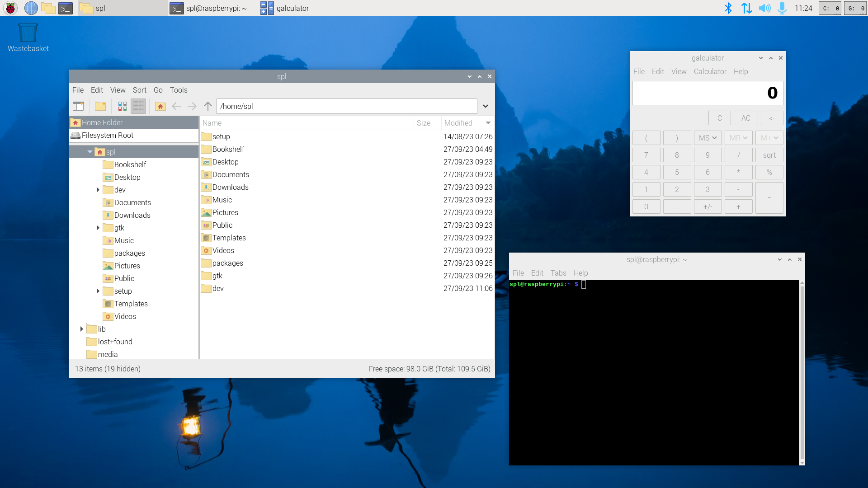Click the galculator memory store MS button
Screen dimensions: 868x488
[x=707, y=137]
